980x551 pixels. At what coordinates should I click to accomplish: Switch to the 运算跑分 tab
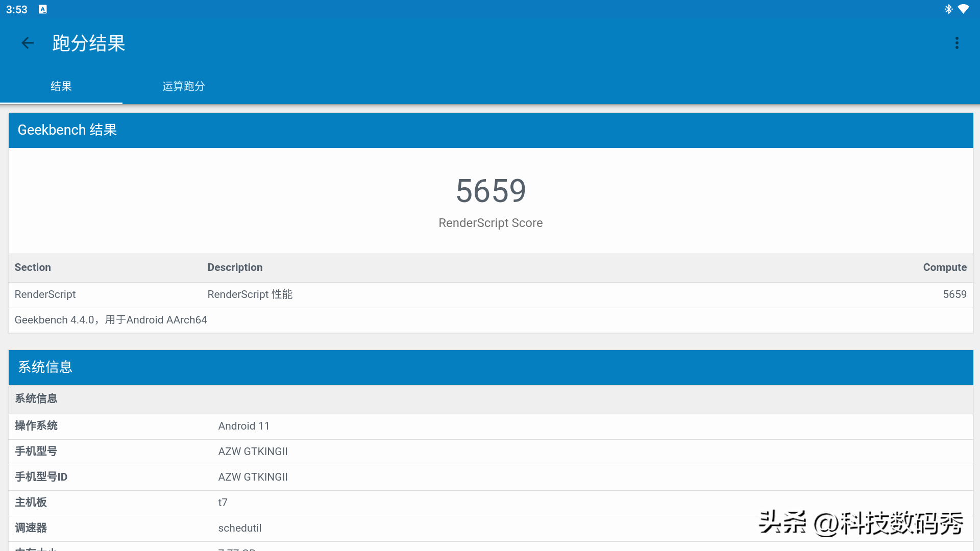(x=183, y=86)
